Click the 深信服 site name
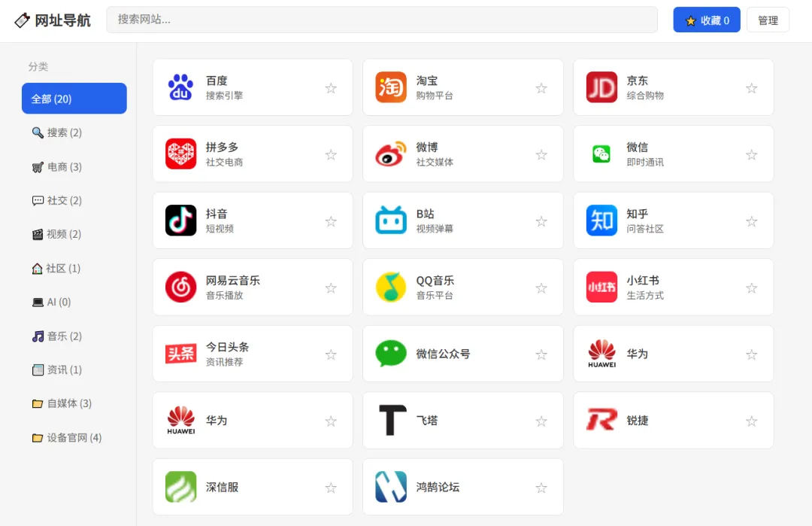Screen dimensions: 812x526 pyautogui.click(x=222, y=487)
